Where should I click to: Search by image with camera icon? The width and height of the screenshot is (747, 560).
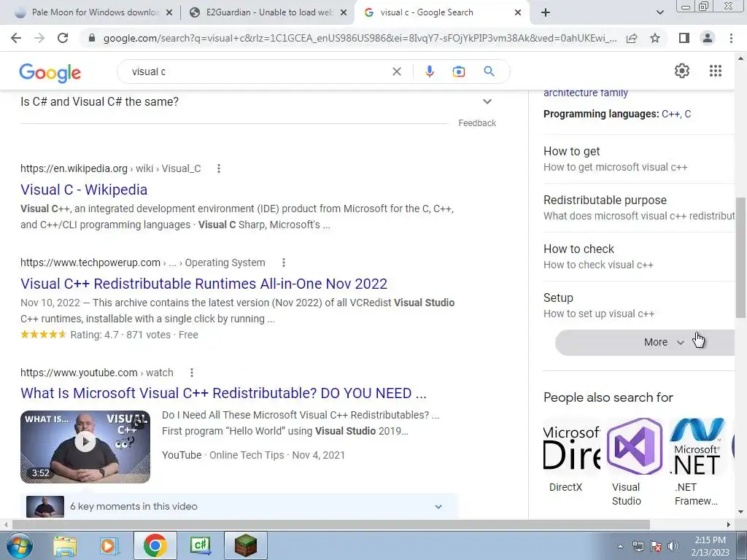pos(458,71)
